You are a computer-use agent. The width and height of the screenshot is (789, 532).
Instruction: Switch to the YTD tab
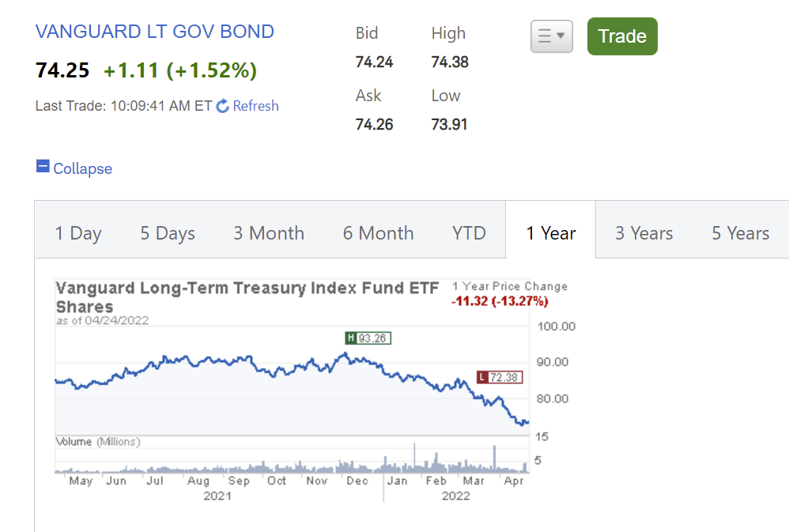click(469, 233)
